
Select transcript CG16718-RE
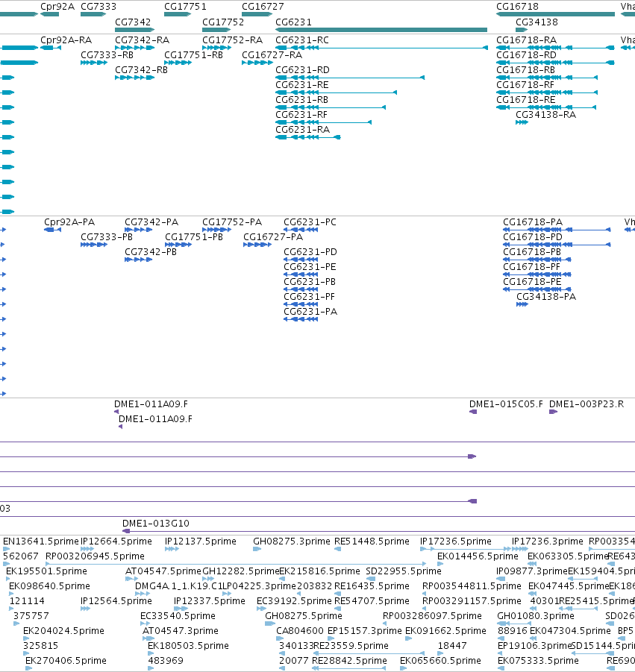(x=525, y=100)
